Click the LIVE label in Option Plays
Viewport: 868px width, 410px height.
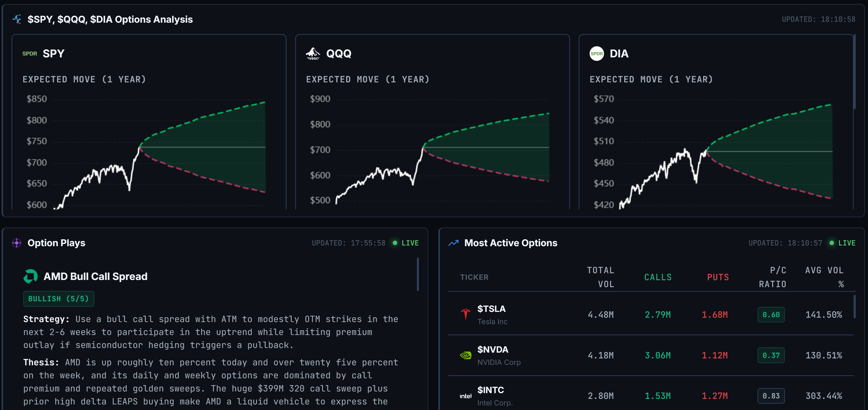pos(410,243)
